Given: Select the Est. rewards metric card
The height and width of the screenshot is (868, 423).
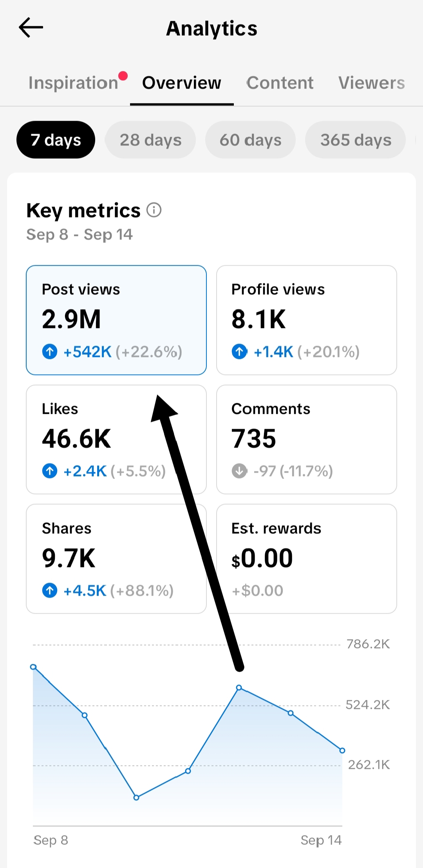Looking at the screenshot, I should 307,559.
